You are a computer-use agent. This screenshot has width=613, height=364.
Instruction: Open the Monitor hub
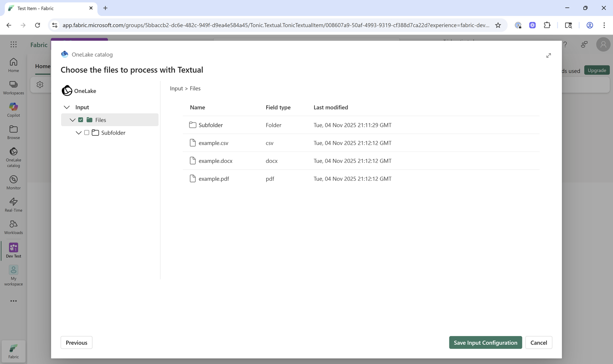tap(13, 180)
